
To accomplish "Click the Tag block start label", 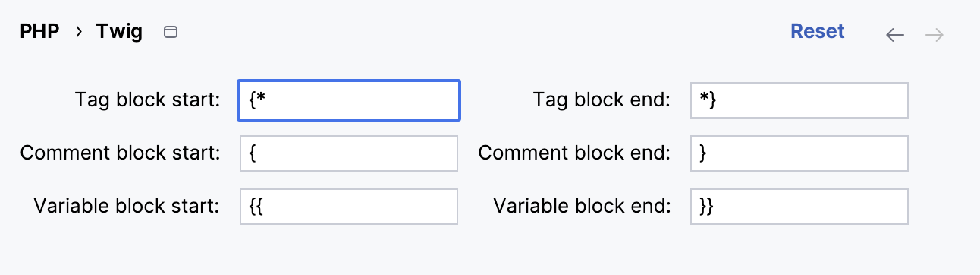I will point(148,100).
